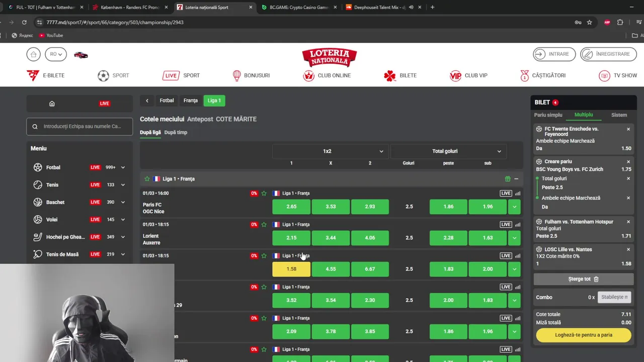Image resolution: width=644 pixels, height=362 pixels.
Task: Click Stabilește stake input field
Action: 614,297
